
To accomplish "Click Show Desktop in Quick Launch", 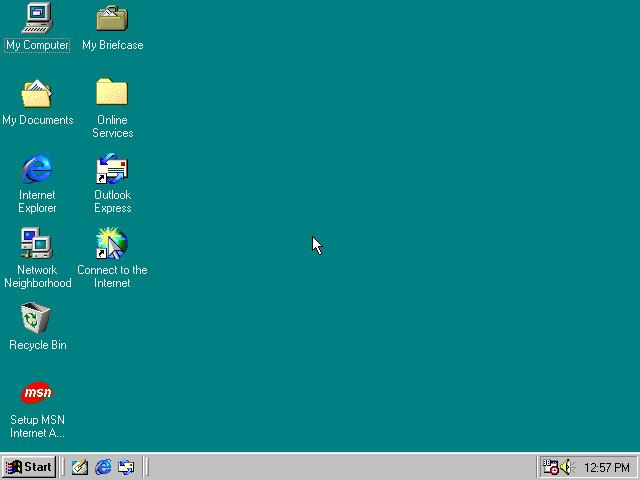I will (x=80, y=467).
